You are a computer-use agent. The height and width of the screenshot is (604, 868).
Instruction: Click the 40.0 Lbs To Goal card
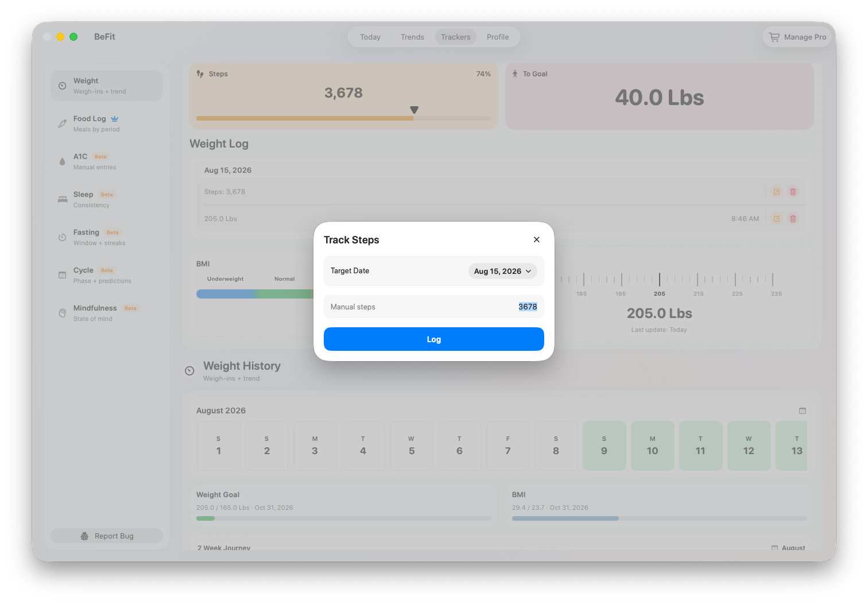coord(660,96)
